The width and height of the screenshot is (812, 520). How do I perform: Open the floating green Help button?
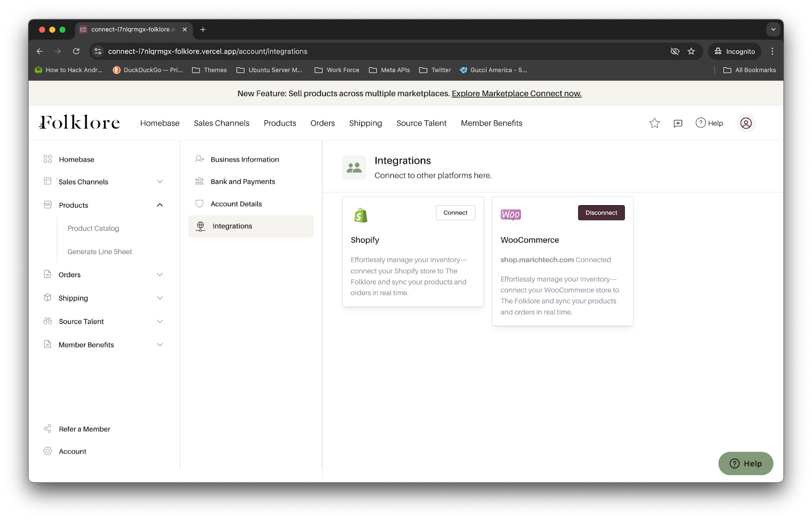(x=746, y=464)
